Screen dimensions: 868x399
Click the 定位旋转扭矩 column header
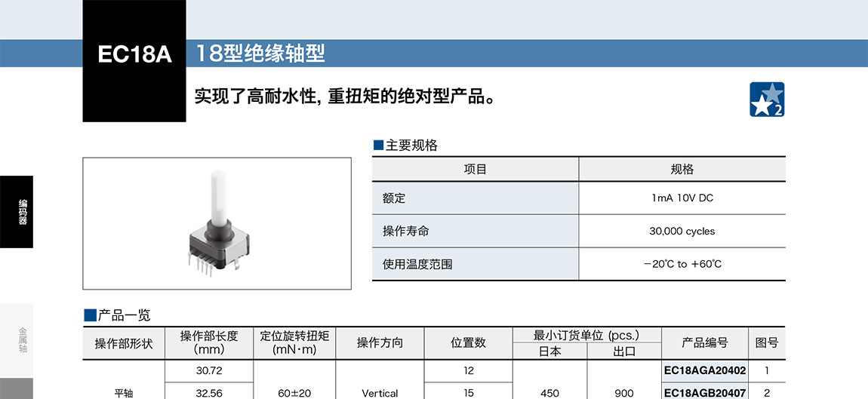pyautogui.click(x=294, y=343)
